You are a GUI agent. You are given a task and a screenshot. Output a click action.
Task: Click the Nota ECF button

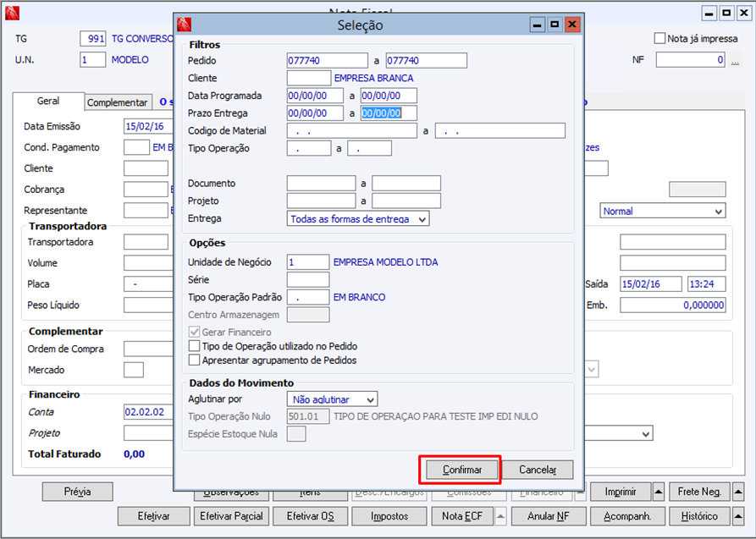462,516
